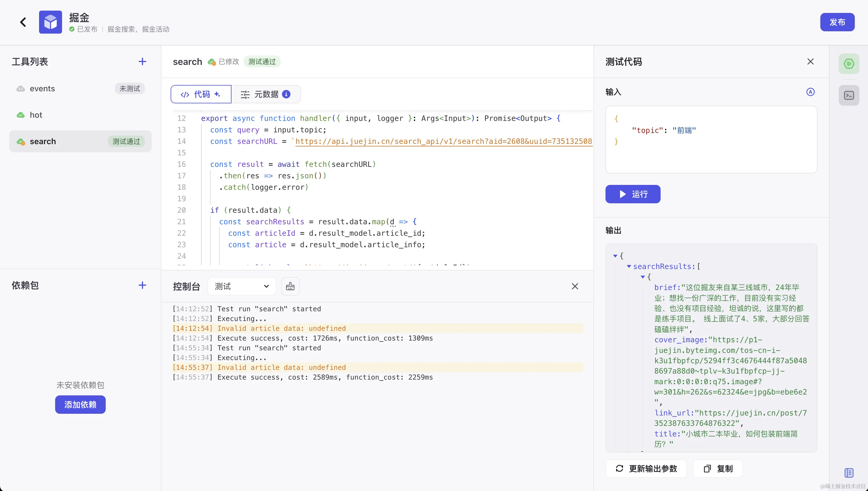868x491 pixels.
Task: Click the AI sparkle icon on 代码 tab
Action: (217, 94)
